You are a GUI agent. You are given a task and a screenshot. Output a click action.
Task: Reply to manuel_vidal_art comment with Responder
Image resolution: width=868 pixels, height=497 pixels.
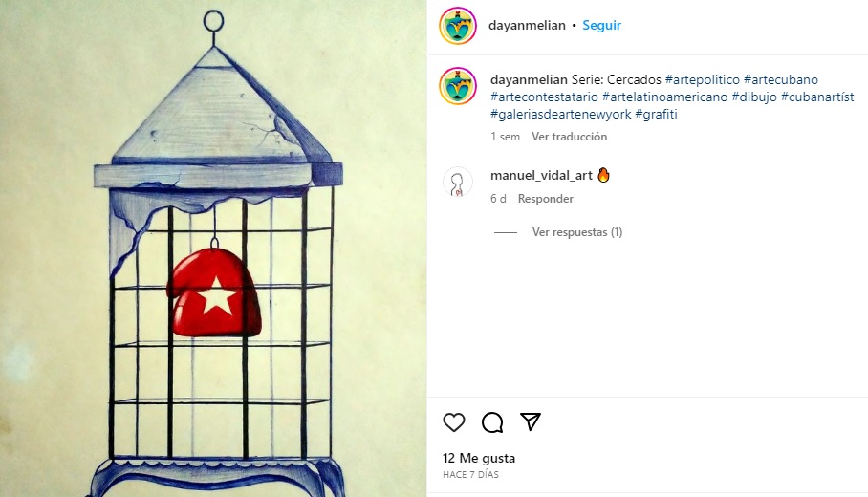[545, 199]
